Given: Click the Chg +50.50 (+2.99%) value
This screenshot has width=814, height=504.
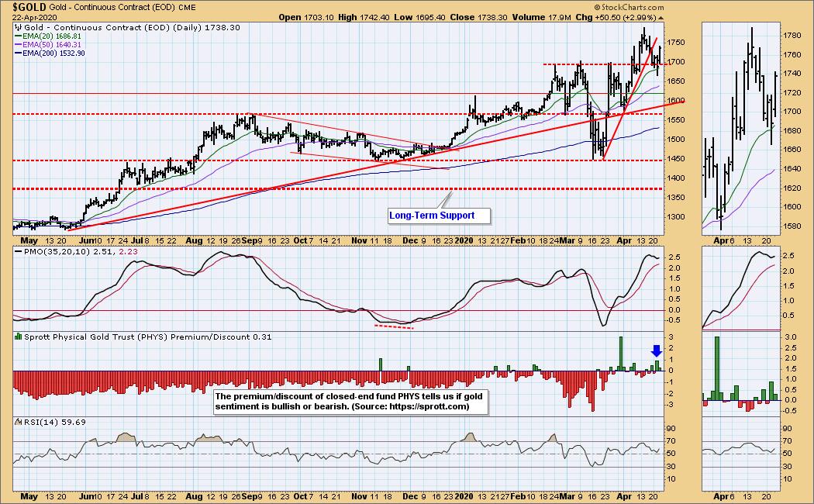Looking at the screenshot, I should pos(616,17).
